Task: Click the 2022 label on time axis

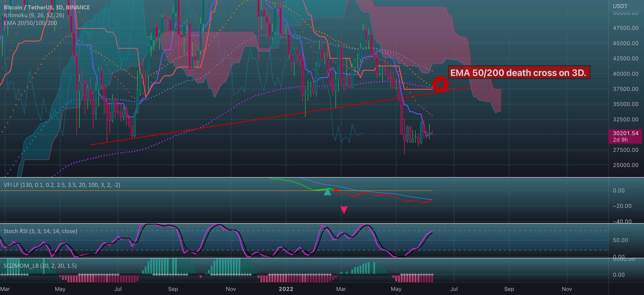Action: point(286,289)
